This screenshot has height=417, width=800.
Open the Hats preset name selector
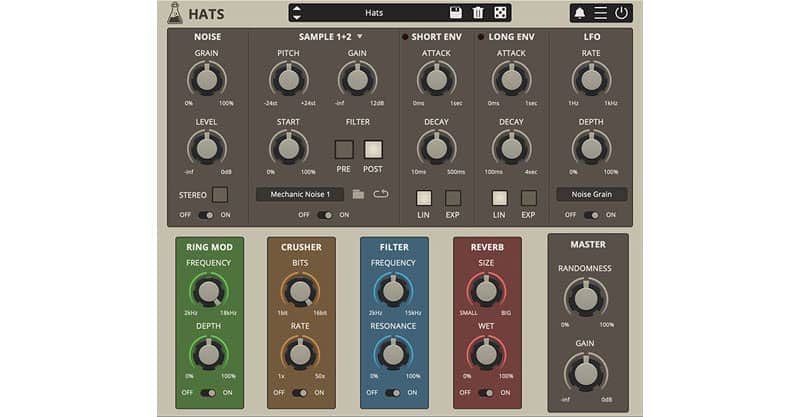(374, 13)
